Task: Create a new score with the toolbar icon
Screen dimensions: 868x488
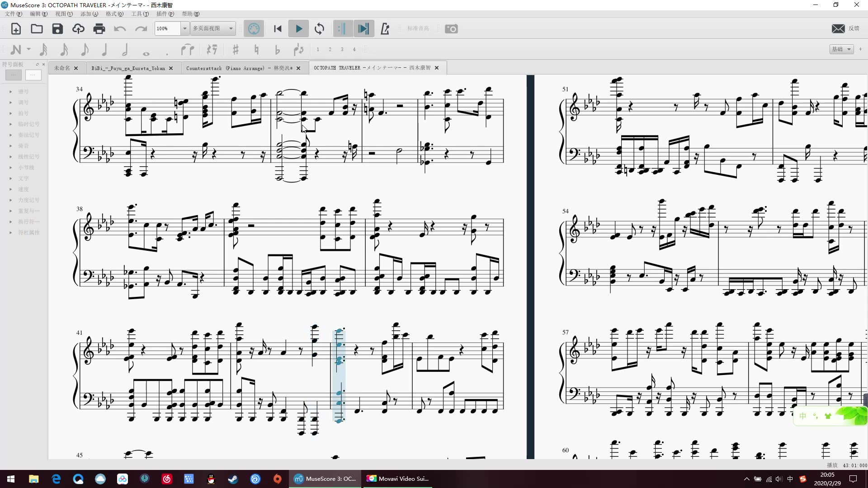Action: [x=16, y=29]
